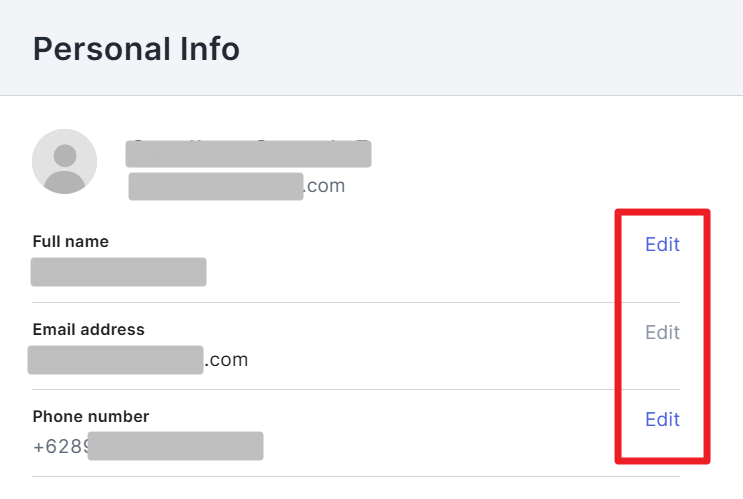743x499 pixels.
Task: Click the profile avatar icon
Action: tap(65, 161)
